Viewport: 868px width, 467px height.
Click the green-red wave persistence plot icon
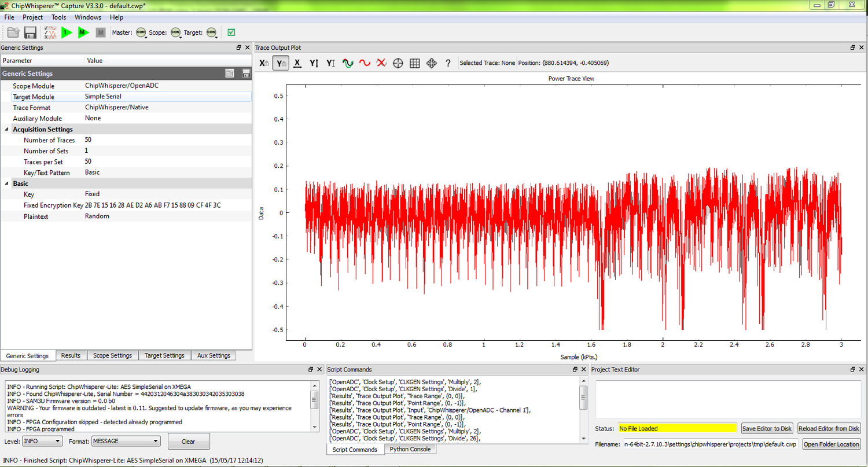(348, 63)
